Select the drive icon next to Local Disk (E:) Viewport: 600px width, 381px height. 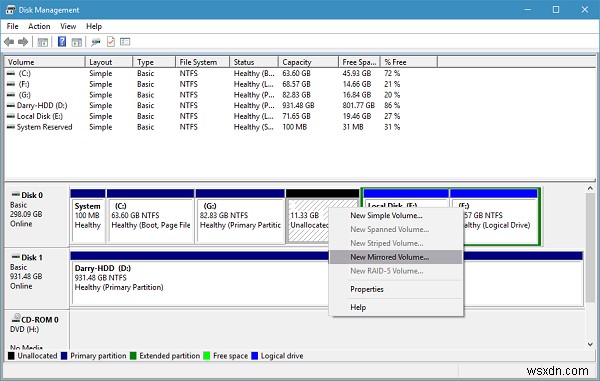pos(11,116)
